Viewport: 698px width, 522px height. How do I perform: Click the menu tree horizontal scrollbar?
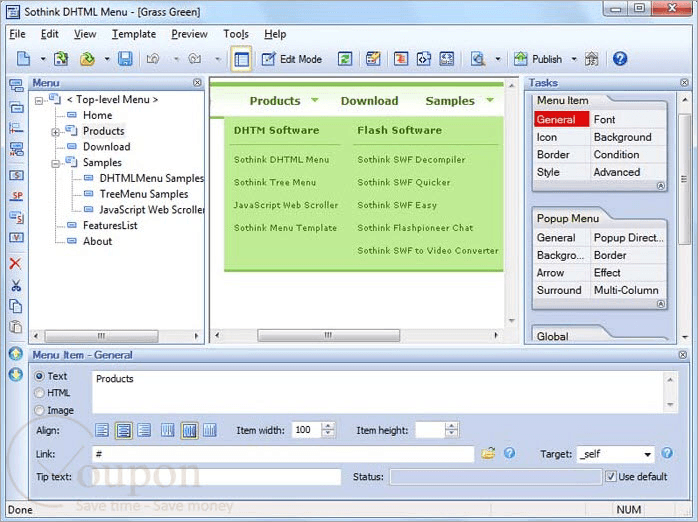[x=101, y=336]
